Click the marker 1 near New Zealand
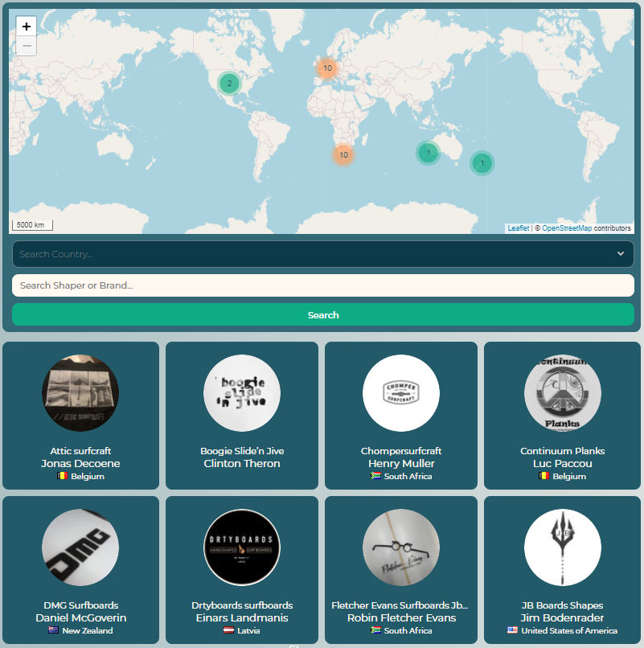 [x=482, y=163]
